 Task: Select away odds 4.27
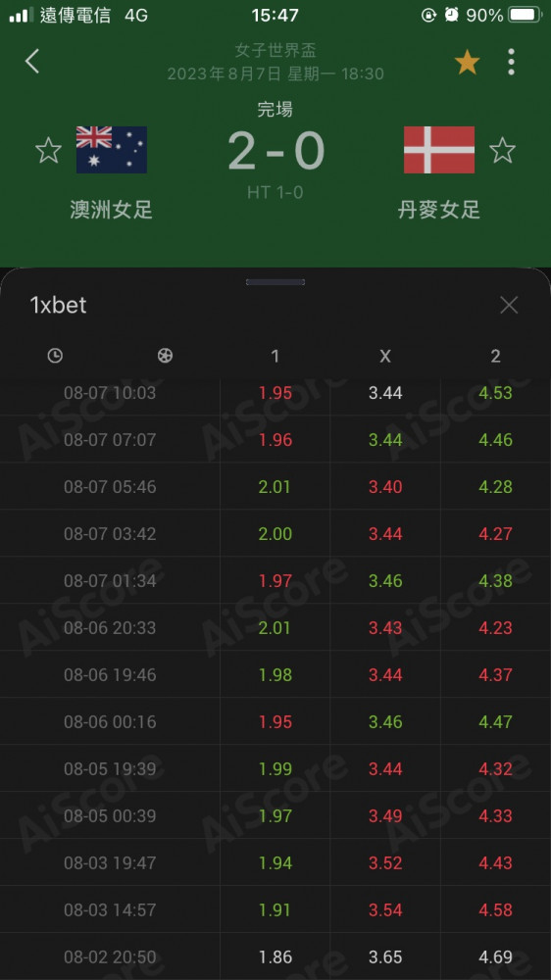tap(495, 534)
